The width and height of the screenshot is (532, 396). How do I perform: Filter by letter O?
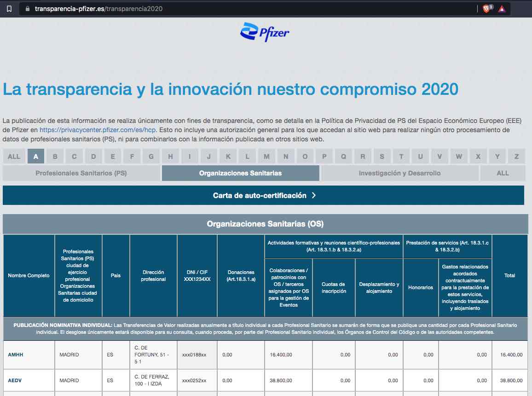pyautogui.click(x=305, y=157)
